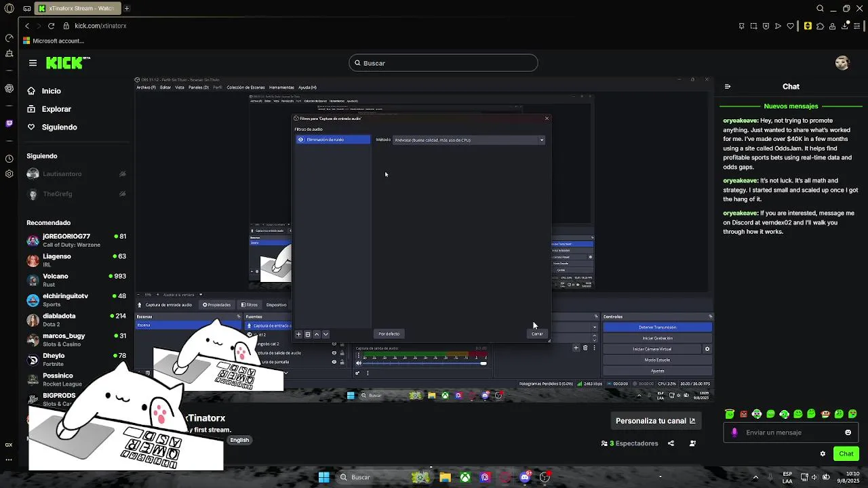This screenshot has width=868, height=488.
Task: Switch to the xTinatorx Stream browser tab
Action: (77, 8)
